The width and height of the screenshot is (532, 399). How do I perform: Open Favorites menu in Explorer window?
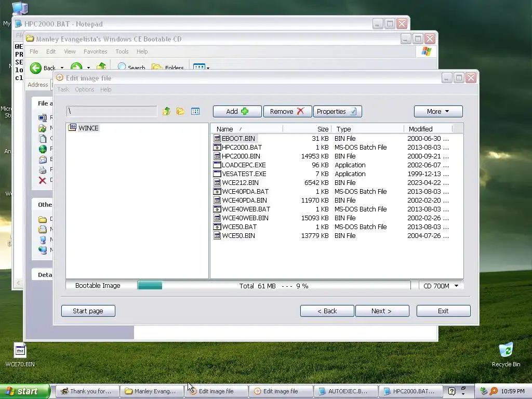[96, 51]
